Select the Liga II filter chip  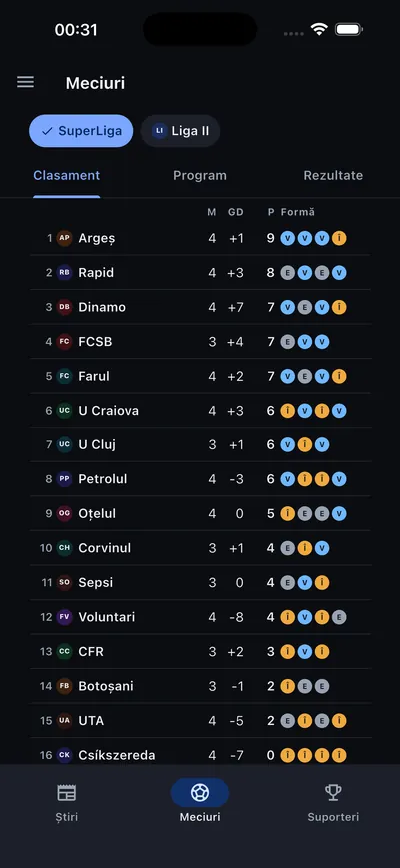[180, 131]
